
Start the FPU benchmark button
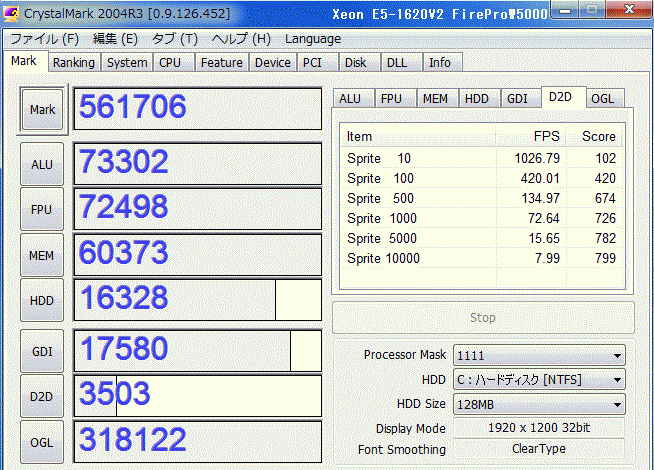[42, 209]
